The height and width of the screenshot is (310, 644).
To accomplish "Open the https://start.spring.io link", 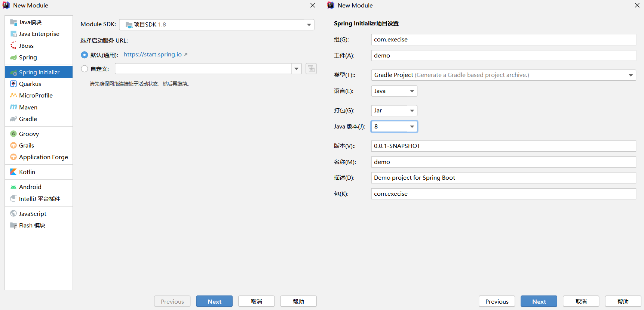I will tap(153, 55).
